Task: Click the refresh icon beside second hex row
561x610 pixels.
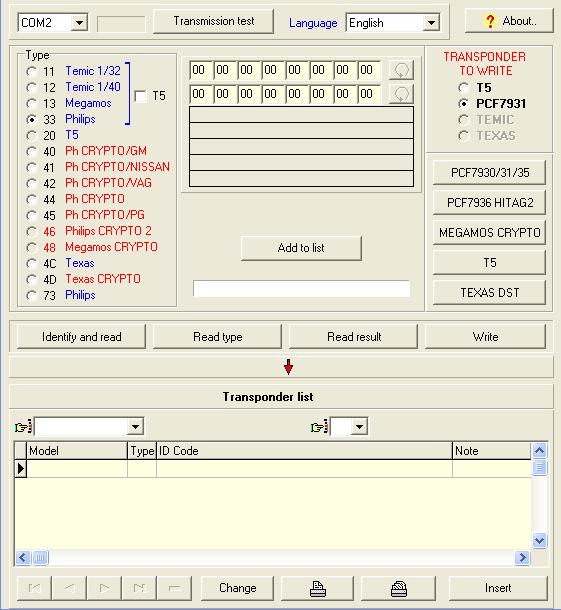Action: click(x=401, y=94)
